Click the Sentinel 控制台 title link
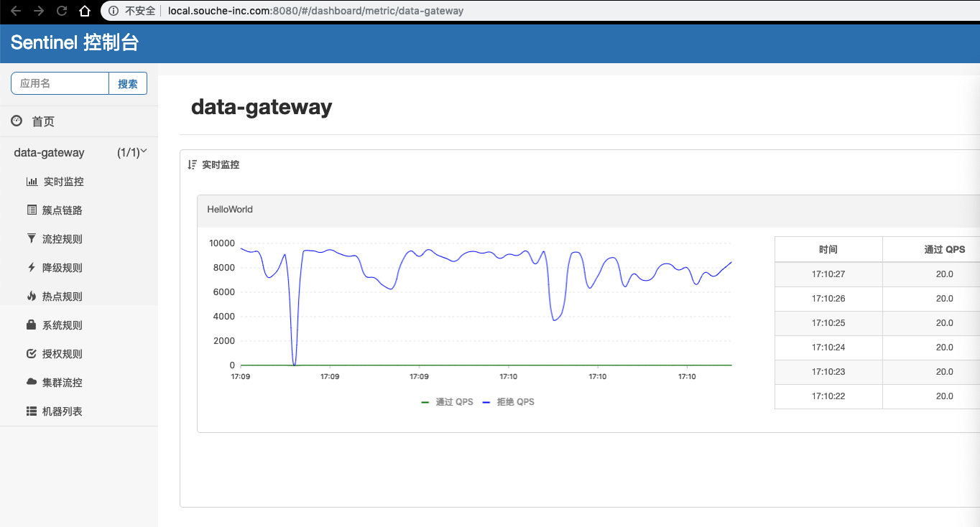 tap(75, 43)
